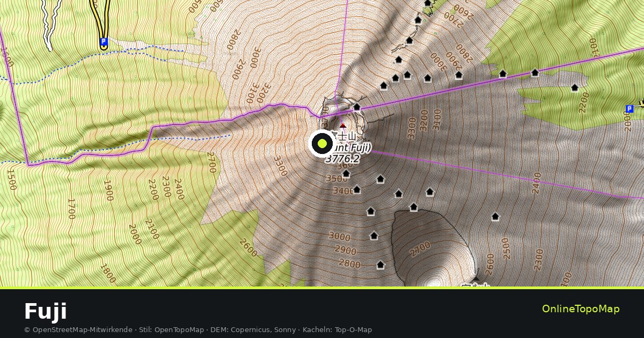
Task: Select the parking icon at the map's east edge
Action: tap(630, 109)
